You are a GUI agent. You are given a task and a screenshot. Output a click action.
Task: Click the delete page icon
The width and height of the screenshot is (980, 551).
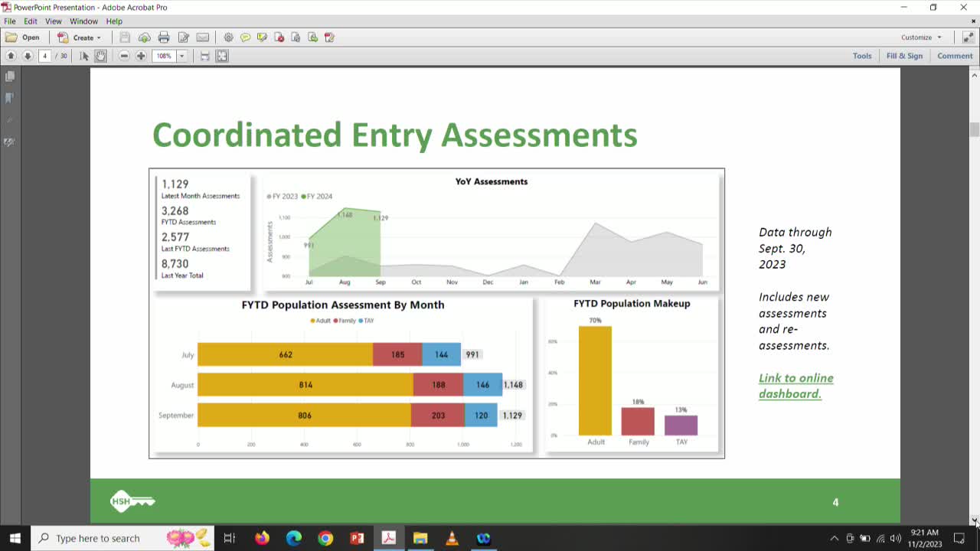pos(279,37)
